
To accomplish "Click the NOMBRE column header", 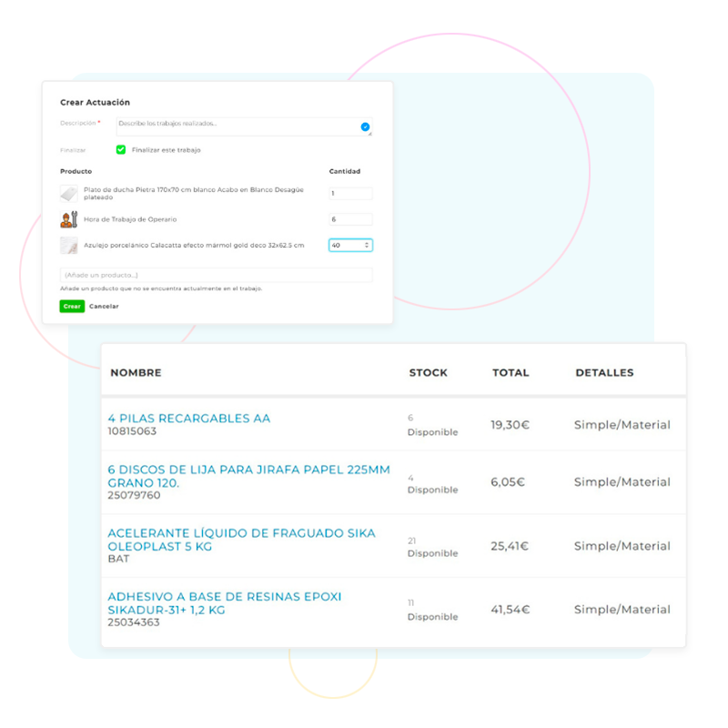I will [x=136, y=373].
